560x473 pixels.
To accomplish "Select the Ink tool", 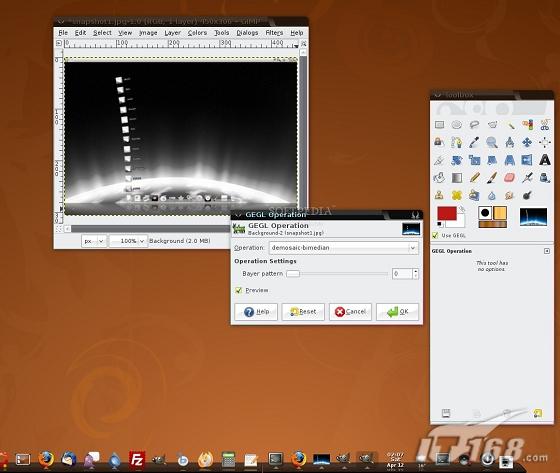I will pyautogui.click(x=545, y=178).
